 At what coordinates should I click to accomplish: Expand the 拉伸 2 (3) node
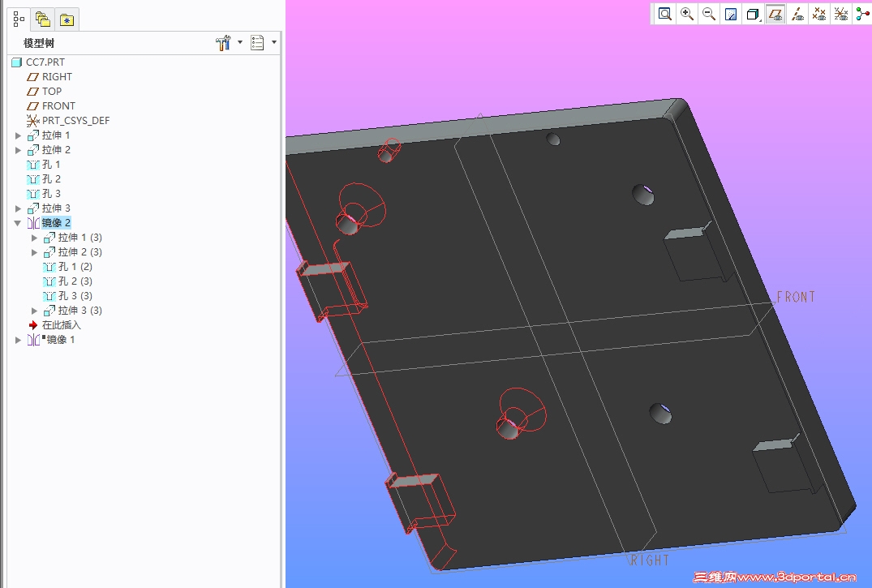(x=35, y=252)
